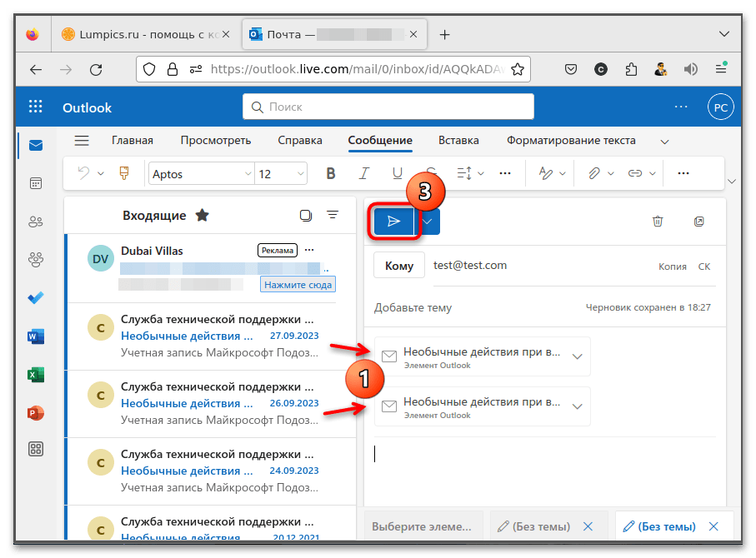Click the Кому recipients button
The image size is (756, 558).
click(398, 267)
